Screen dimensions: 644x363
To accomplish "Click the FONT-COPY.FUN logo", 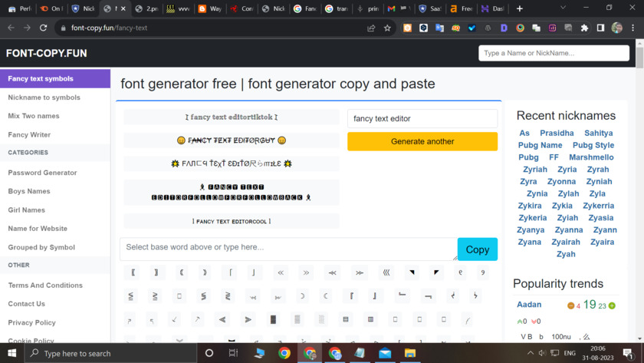I will point(47,54).
